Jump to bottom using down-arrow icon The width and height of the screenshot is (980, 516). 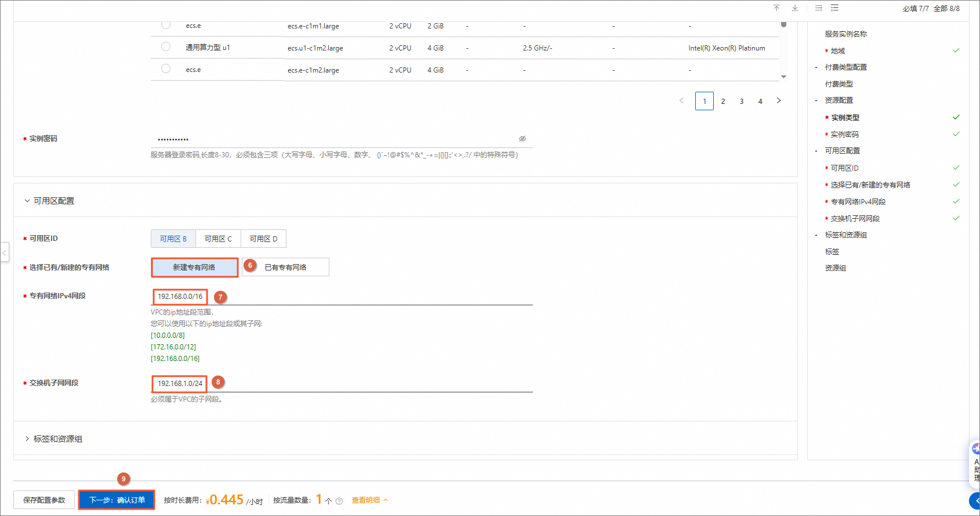795,8
